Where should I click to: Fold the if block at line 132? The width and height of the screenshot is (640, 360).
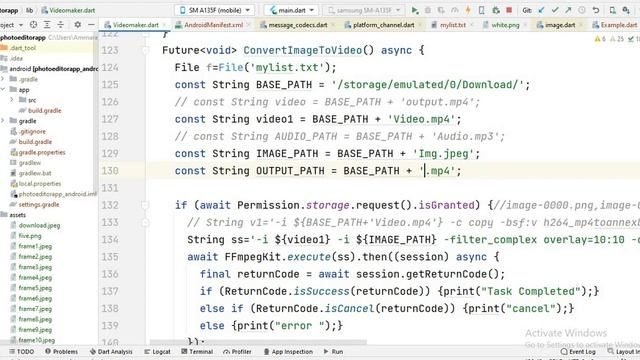point(145,205)
